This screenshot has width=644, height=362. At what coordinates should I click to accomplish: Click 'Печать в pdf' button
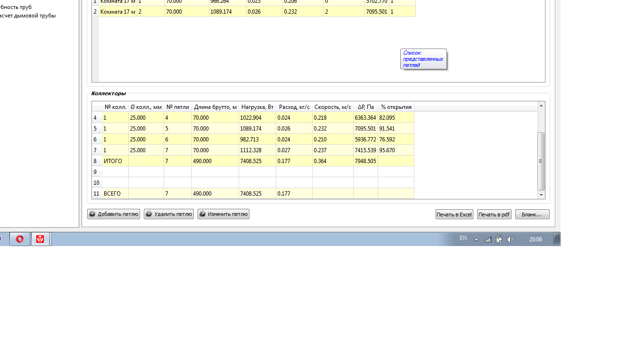click(494, 214)
